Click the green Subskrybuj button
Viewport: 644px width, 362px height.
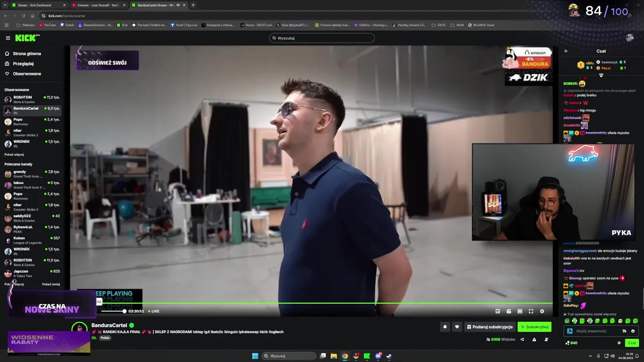534,327
